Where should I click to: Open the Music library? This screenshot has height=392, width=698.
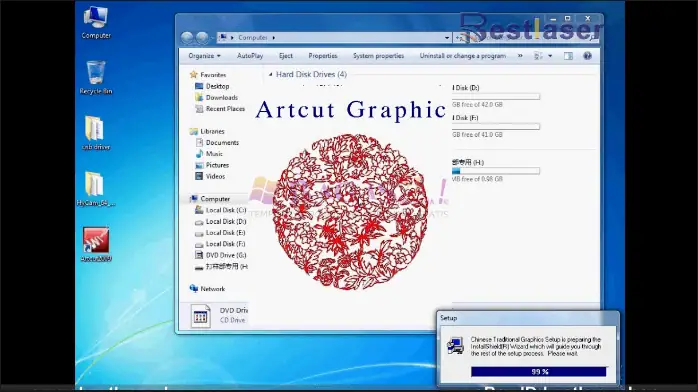[214, 154]
